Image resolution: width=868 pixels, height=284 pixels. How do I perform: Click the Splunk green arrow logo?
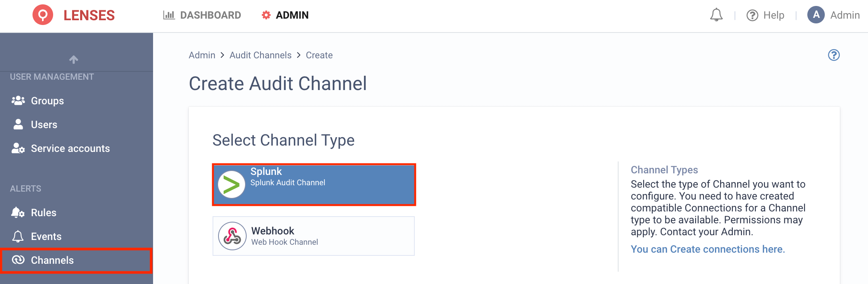pos(232,184)
